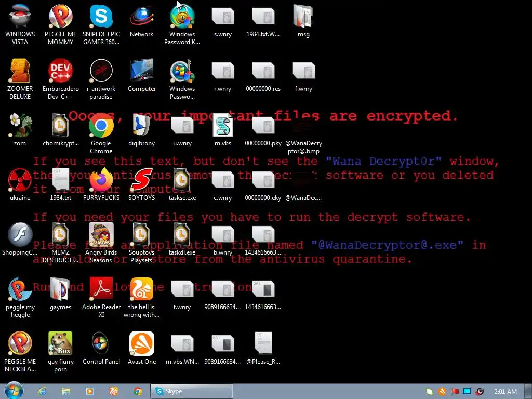Click the Souptoys Playsets icon
532x399 pixels.
pyautogui.click(x=141, y=243)
